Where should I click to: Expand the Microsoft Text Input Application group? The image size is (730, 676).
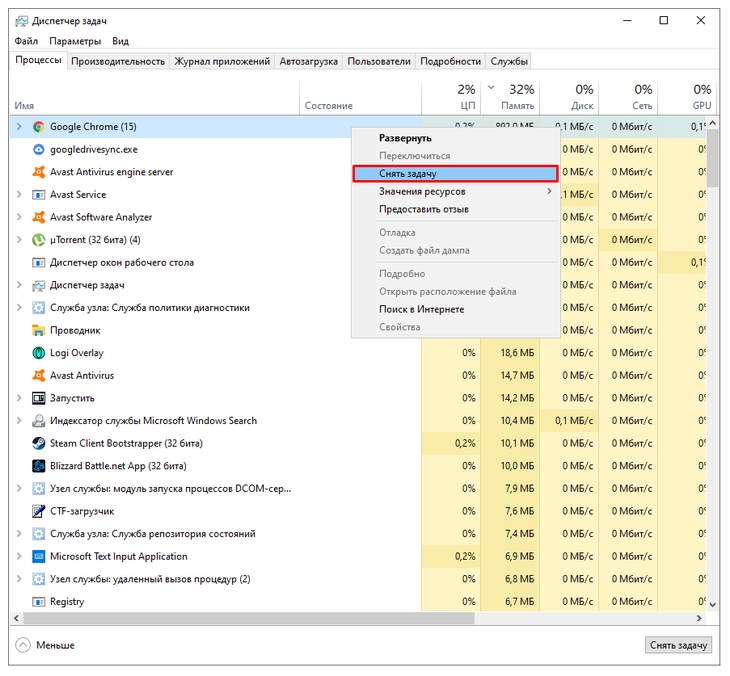point(19,556)
